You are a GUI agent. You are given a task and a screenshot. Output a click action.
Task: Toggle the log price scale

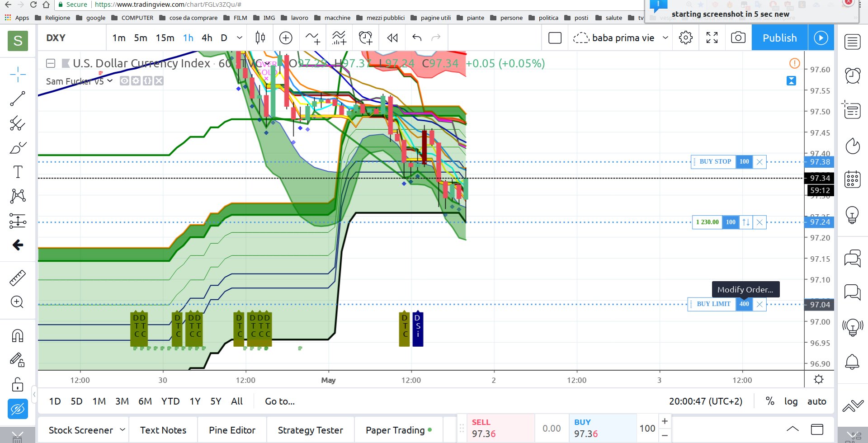point(791,401)
